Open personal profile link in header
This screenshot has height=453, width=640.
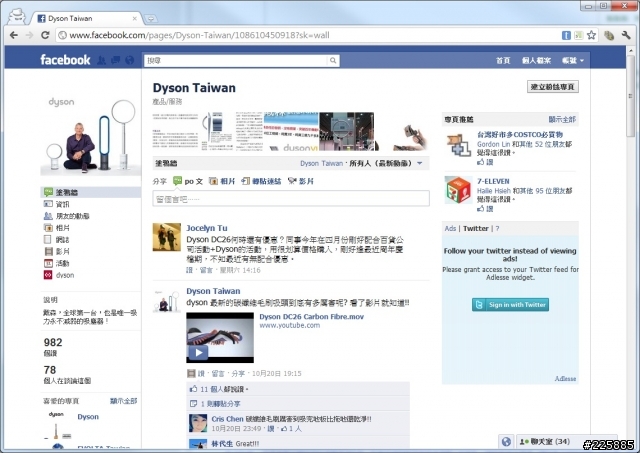(x=536, y=60)
